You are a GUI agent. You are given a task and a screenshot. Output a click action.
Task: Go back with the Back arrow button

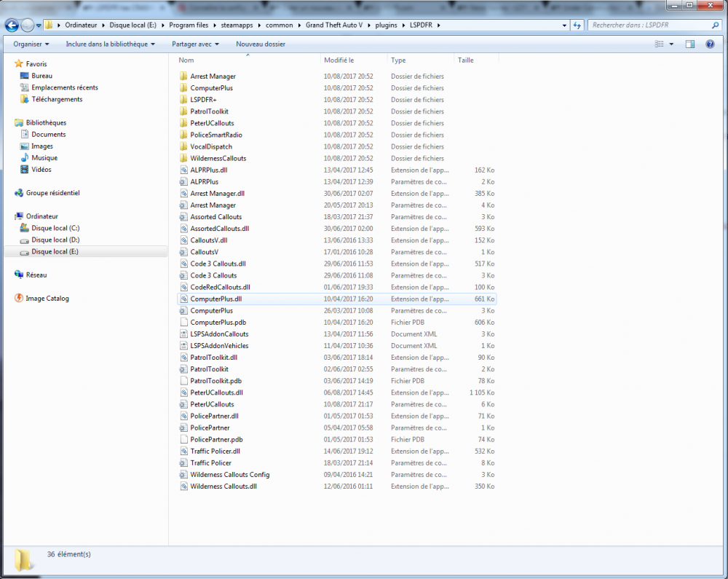pos(12,25)
